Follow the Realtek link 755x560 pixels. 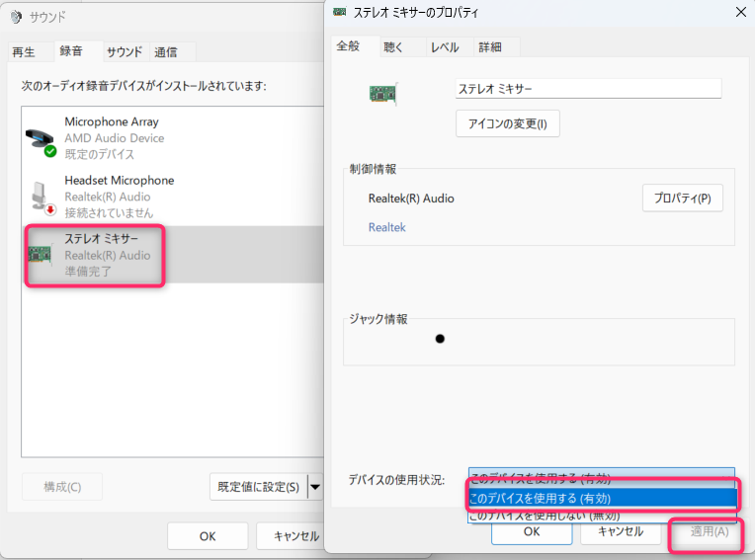[386, 227]
